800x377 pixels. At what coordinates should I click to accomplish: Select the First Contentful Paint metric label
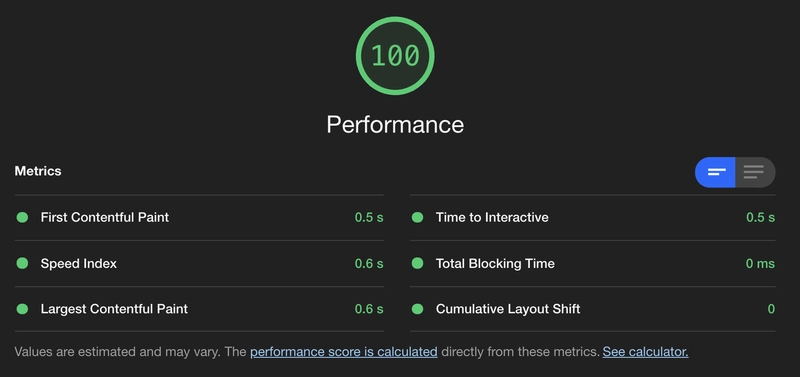[105, 217]
